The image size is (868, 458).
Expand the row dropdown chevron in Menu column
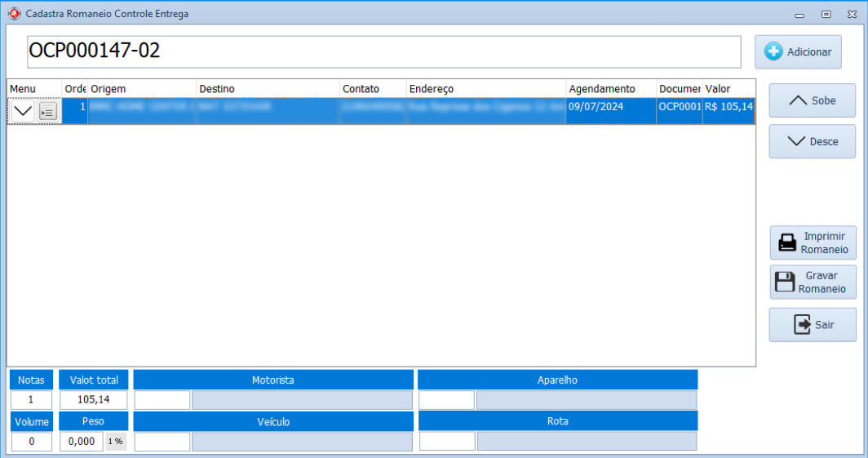click(24, 112)
